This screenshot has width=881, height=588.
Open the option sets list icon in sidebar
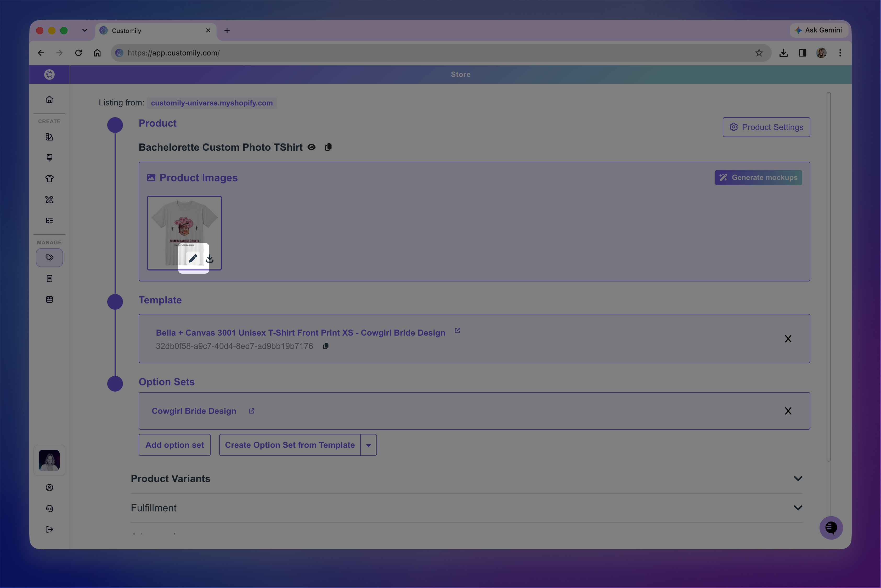49,220
